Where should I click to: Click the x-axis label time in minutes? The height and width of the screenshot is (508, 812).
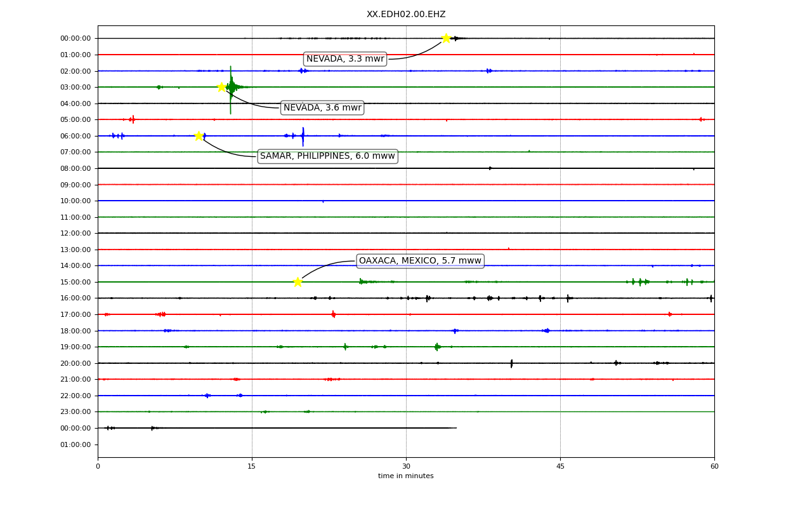[x=406, y=476]
